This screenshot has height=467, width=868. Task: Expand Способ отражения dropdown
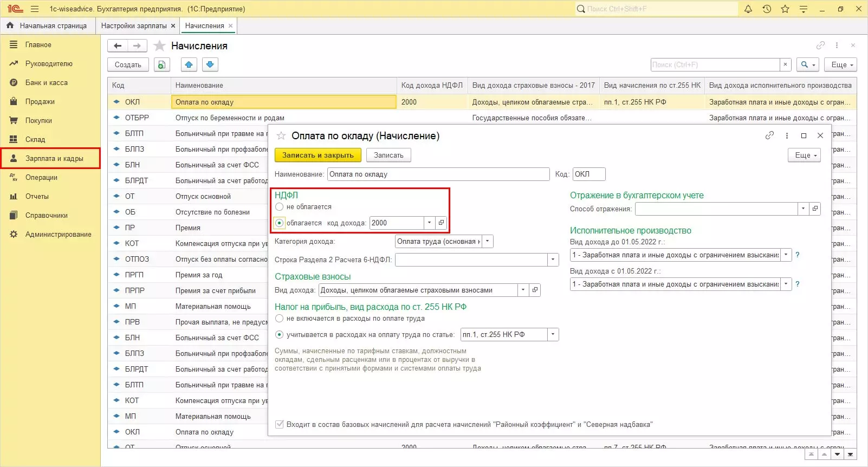point(803,209)
